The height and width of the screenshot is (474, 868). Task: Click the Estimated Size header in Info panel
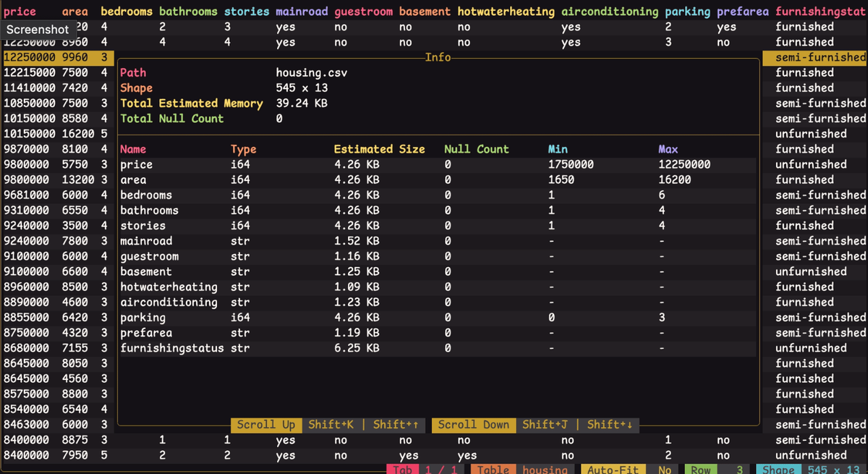[379, 149]
